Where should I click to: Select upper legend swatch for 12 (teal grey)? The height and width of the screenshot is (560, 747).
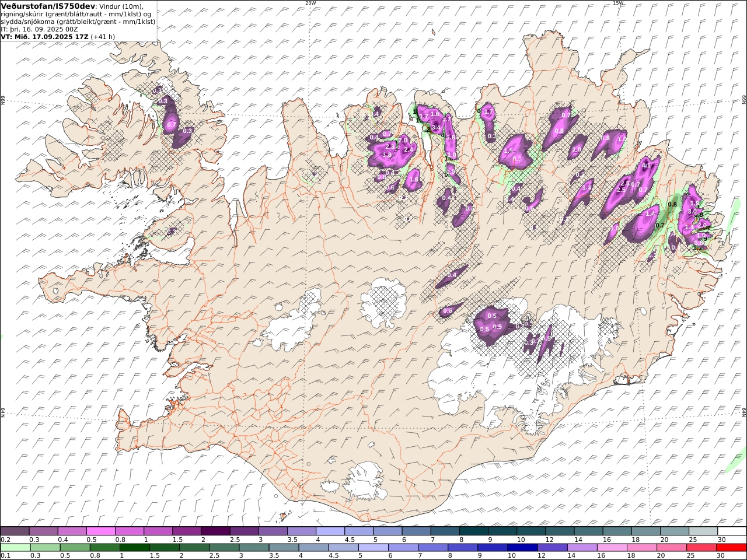[x=560, y=531]
